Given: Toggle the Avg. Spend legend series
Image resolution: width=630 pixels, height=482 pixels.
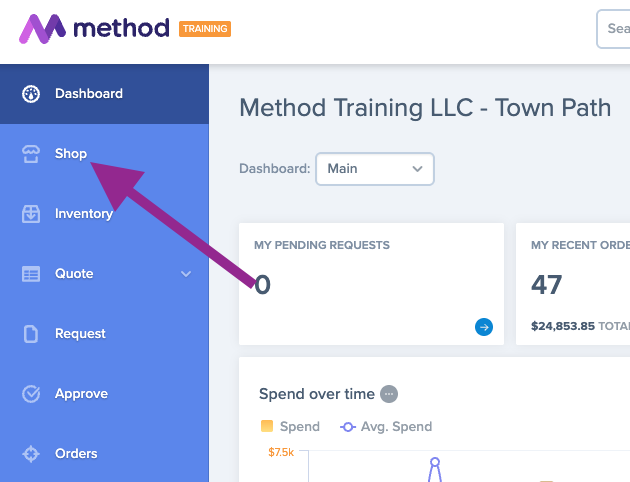Looking at the screenshot, I should [386, 426].
